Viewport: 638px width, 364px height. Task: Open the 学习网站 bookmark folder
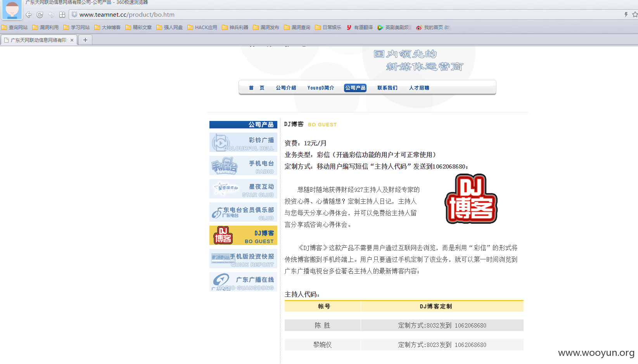(x=76, y=28)
